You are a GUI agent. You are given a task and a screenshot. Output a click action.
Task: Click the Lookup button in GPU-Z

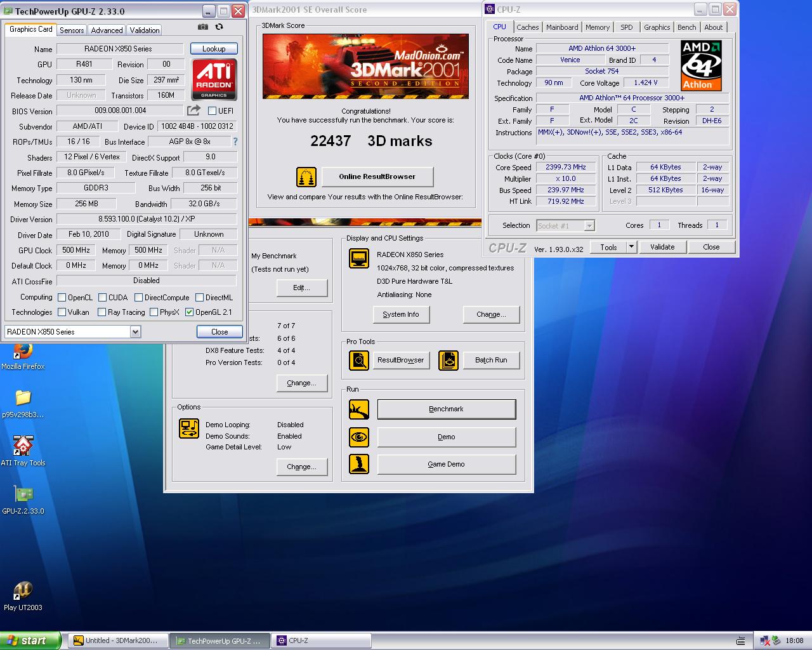pos(214,49)
